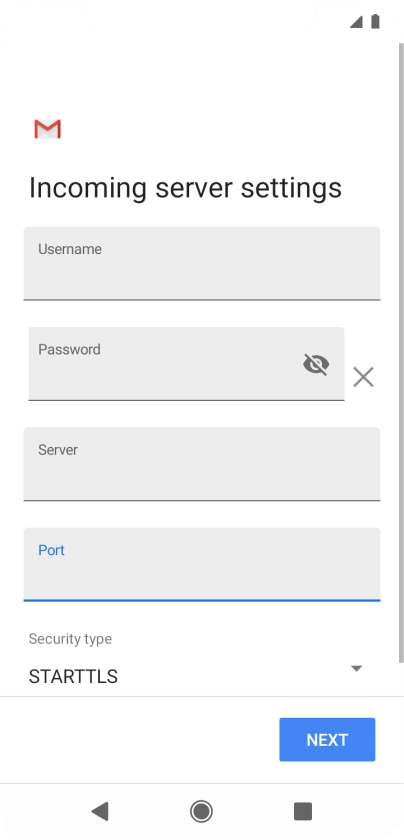Tap the Gmail logo icon

coord(48,129)
